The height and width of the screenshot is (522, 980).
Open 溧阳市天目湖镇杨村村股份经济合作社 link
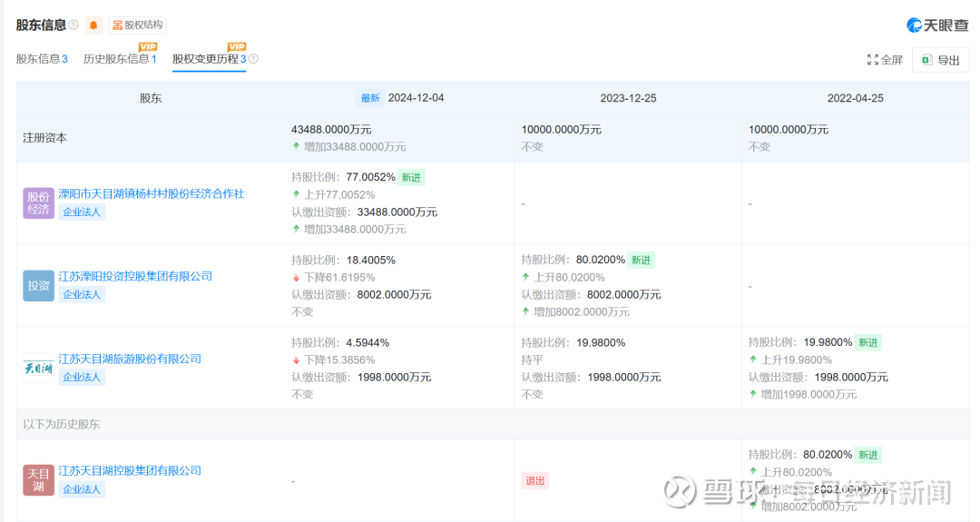click(x=152, y=193)
